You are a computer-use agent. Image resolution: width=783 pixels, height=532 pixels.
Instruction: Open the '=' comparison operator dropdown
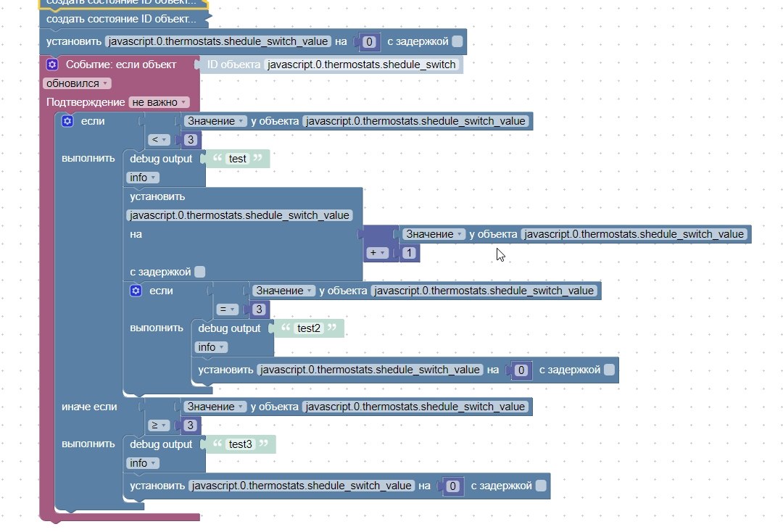pyautogui.click(x=227, y=309)
